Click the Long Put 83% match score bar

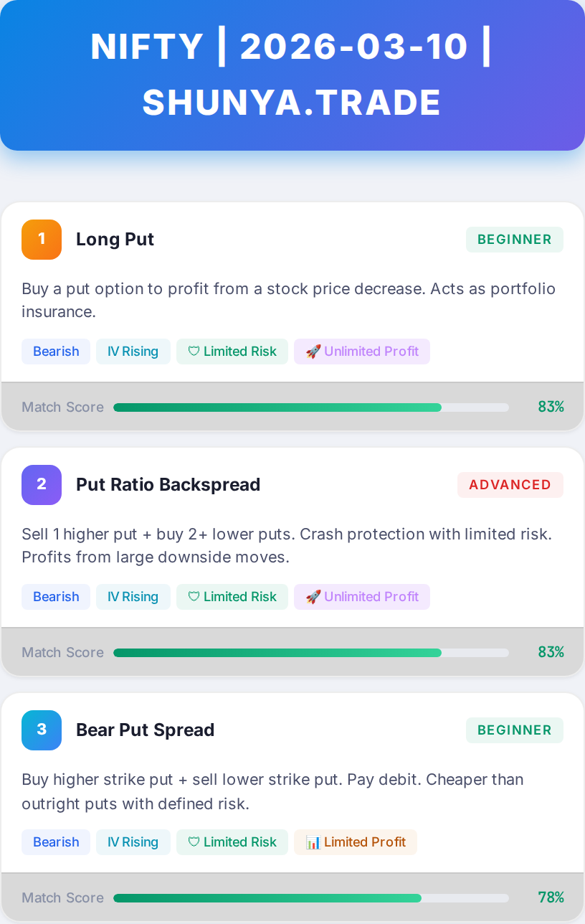click(x=310, y=407)
